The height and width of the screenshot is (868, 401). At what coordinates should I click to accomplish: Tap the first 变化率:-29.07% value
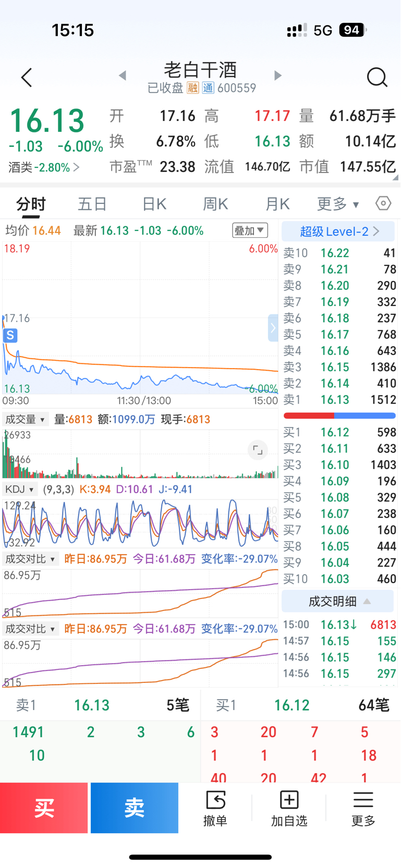[239, 559]
